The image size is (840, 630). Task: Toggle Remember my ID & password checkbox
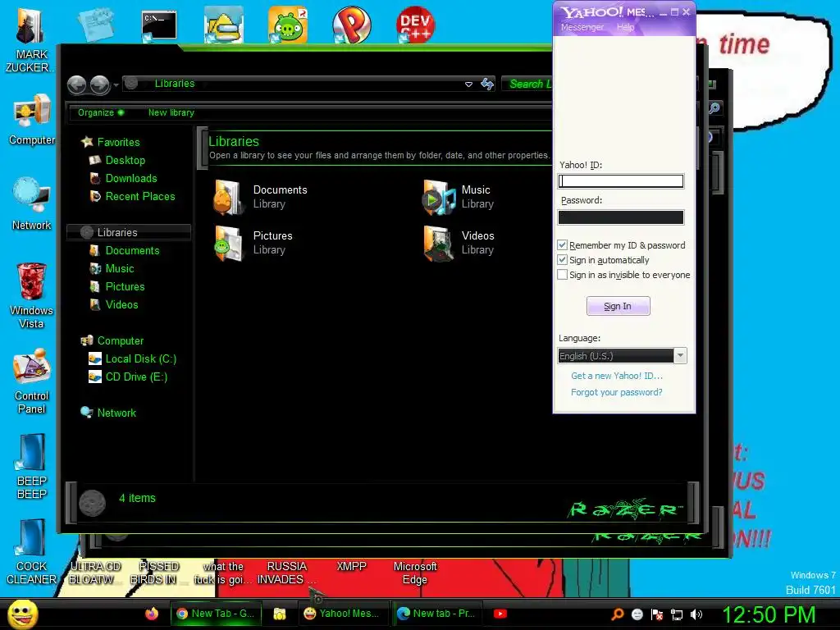point(562,244)
